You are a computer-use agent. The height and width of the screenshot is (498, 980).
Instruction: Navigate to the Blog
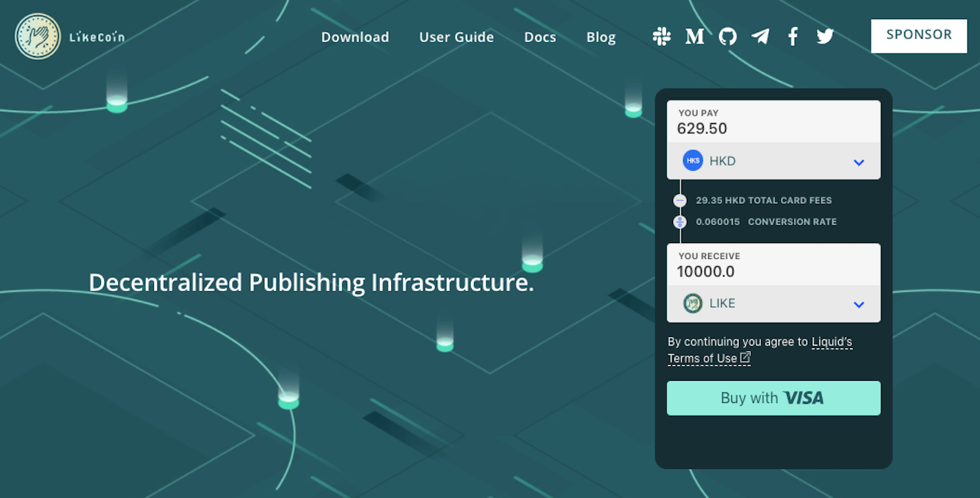click(x=600, y=37)
